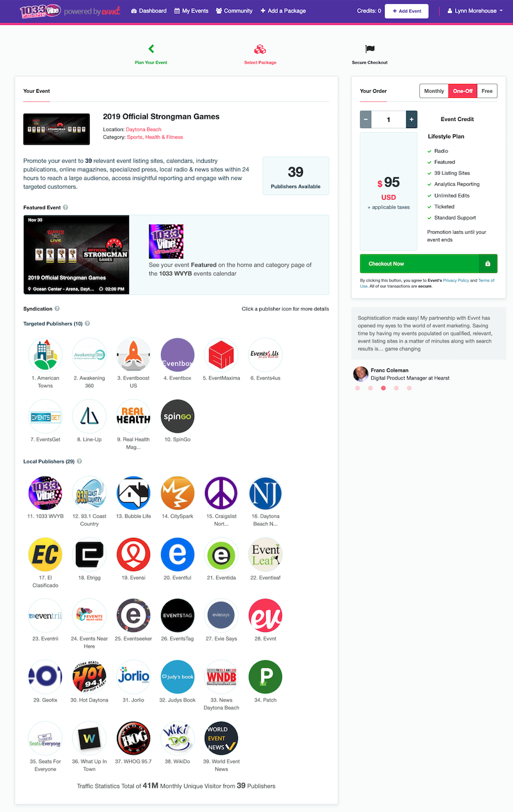Open the Jorlio publisher logo
This screenshot has width=513, height=812.
point(134,677)
